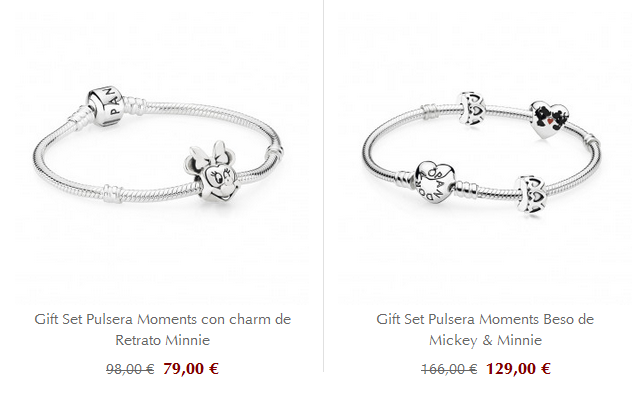Click the 79,00 € sale price
636x404 pixels.
(191, 369)
